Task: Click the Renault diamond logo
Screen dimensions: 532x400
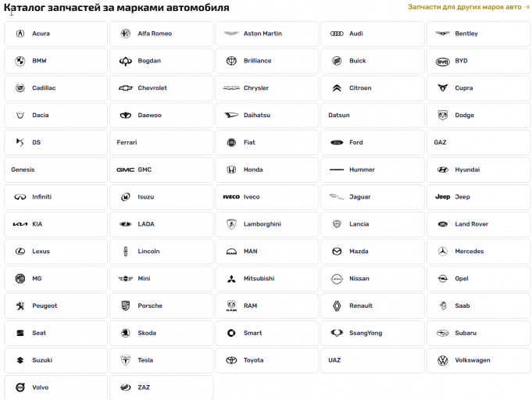Action: [x=337, y=306]
